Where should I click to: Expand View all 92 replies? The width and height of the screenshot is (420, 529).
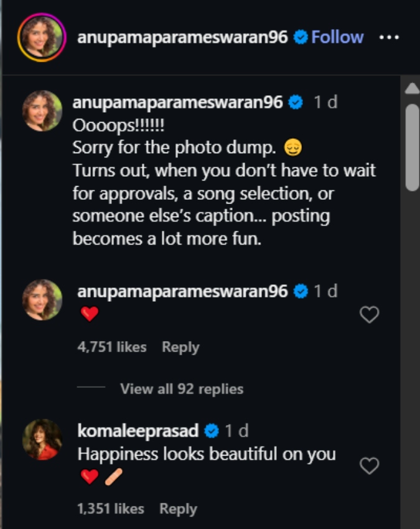tap(182, 388)
